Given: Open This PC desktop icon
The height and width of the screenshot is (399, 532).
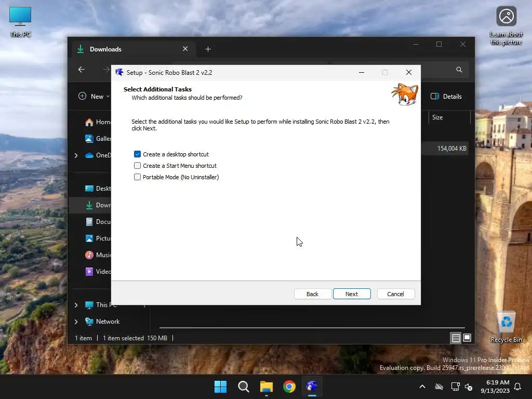Looking at the screenshot, I should pos(20,22).
